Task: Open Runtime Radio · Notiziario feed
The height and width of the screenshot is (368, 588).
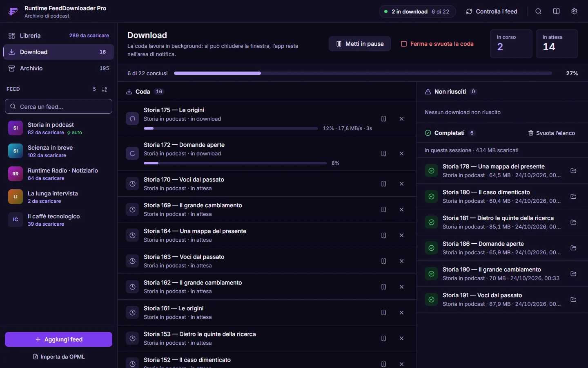Action: [x=58, y=174]
